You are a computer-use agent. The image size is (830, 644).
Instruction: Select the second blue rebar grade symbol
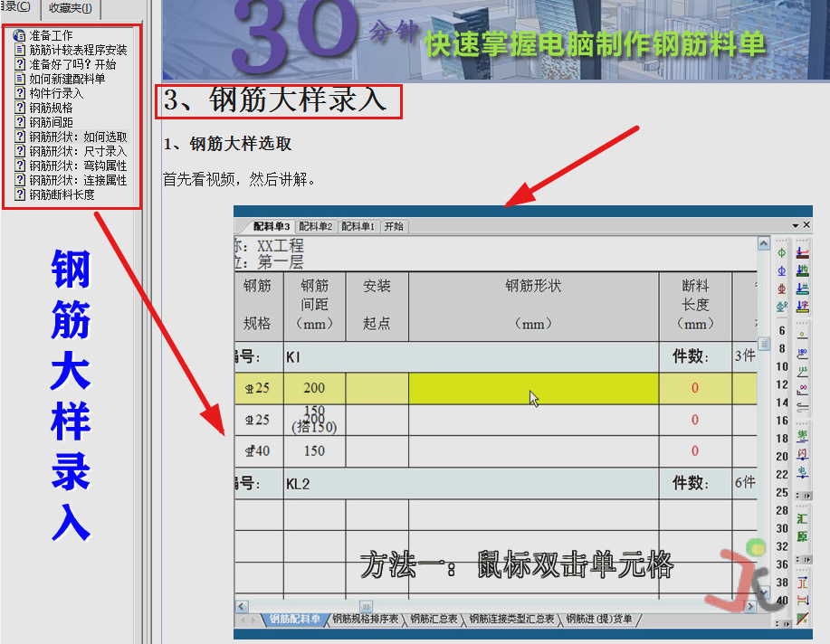[782, 271]
